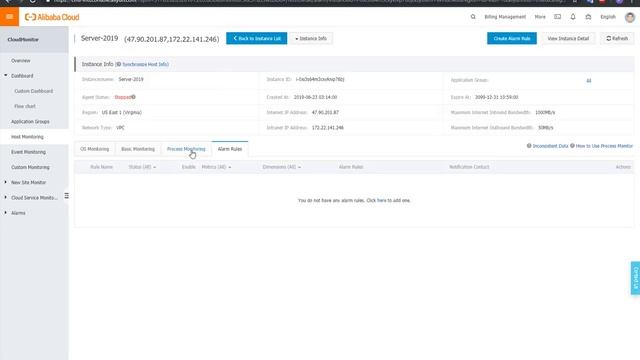Click the 1000Mb/s inbound bandwidth value
Image resolution: width=640 pixels, height=360 pixels.
coord(545,112)
